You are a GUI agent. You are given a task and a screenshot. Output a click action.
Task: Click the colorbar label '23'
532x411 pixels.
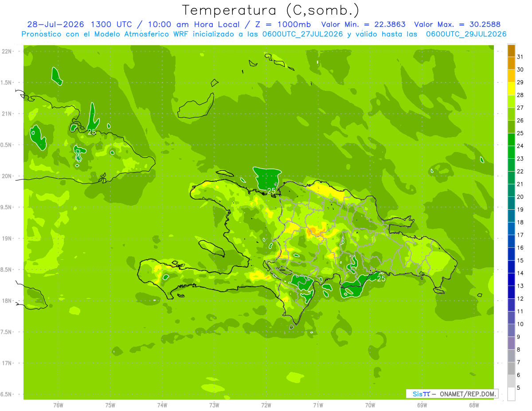[x=520, y=159]
